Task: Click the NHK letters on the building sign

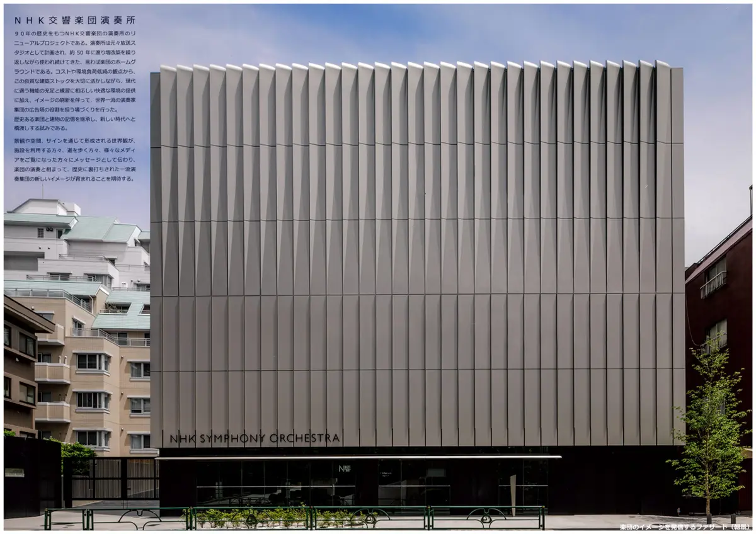Action: pos(181,438)
